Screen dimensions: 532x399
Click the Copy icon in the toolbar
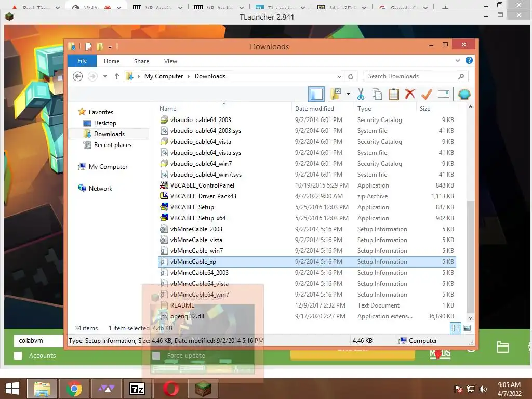point(377,95)
